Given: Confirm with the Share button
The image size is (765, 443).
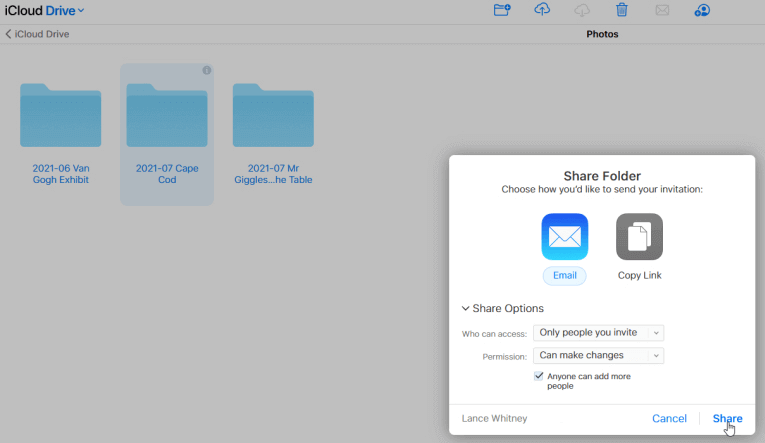Looking at the screenshot, I should pyautogui.click(x=727, y=419).
